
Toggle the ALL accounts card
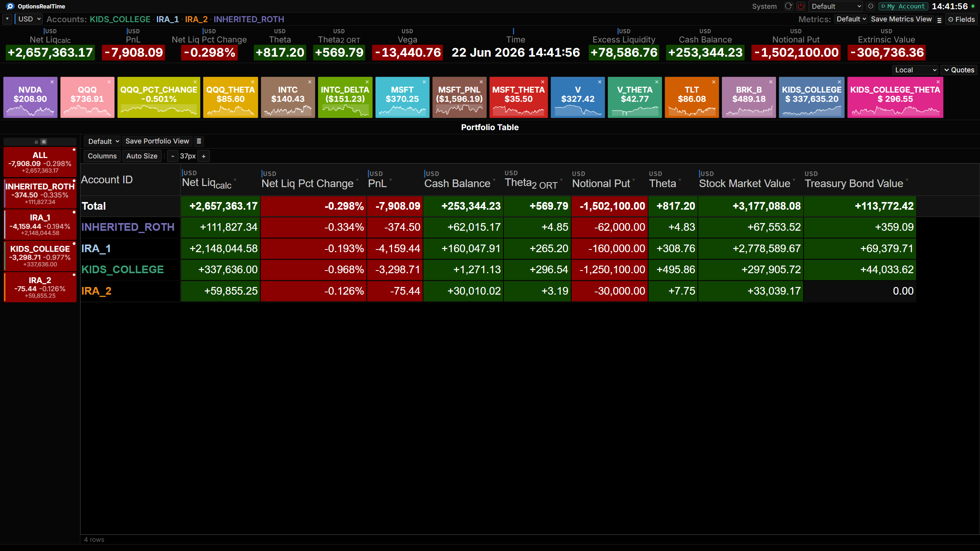point(40,162)
